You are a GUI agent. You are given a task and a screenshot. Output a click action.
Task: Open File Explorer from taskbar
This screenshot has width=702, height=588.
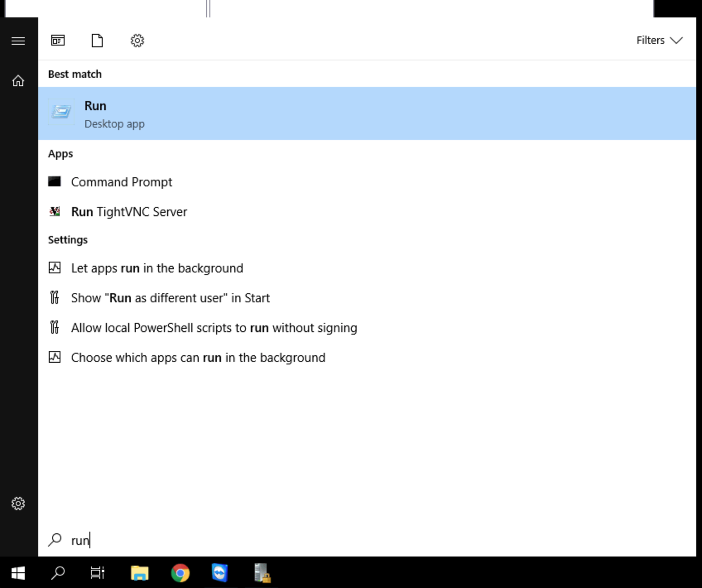tap(139, 573)
